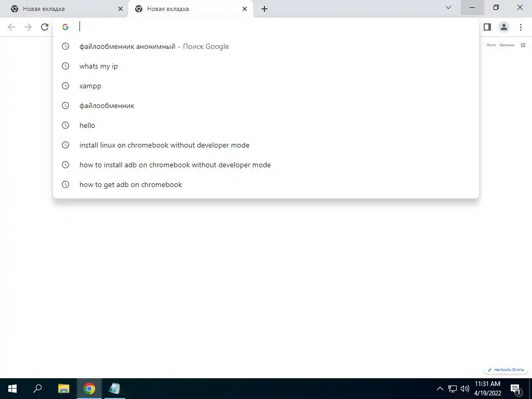Close the first Новая вкладка tab
This screenshot has width=532, height=399.
[x=121, y=9]
